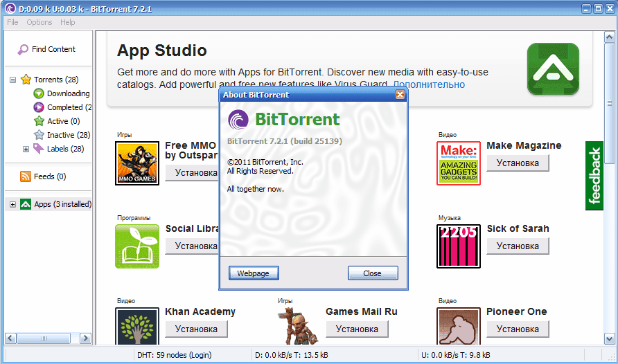Viewport: 618px width, 364px height.
Task: Click Close button in About BitTorrent
Action: click(373, 273)
